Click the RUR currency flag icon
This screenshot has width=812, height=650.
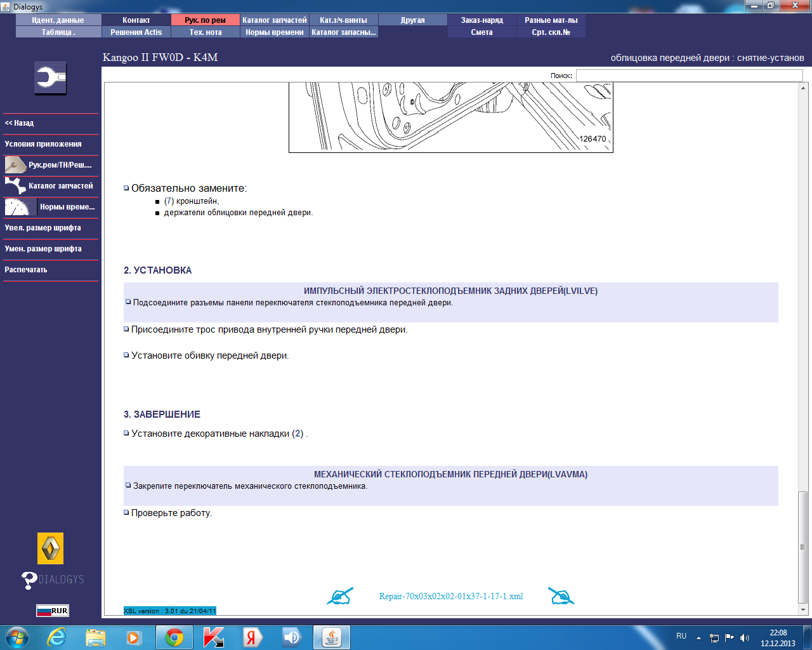[x=52, y=611]
